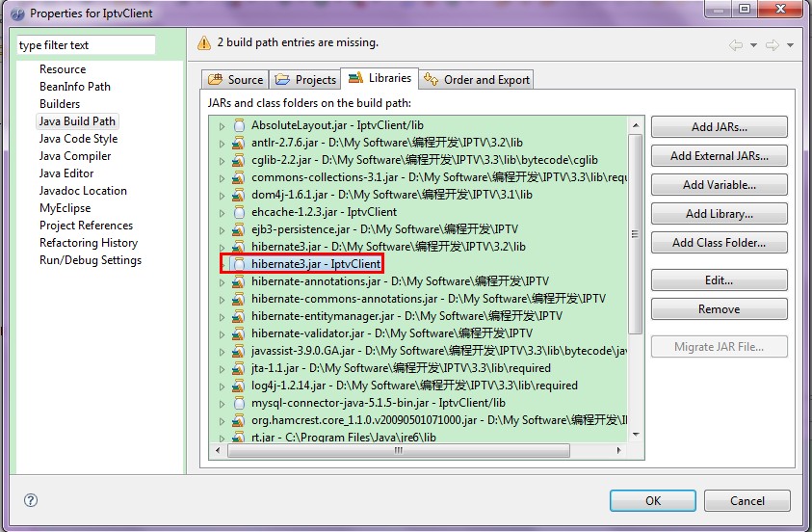The width and height of the screenshot is (812, 532).
Task: Select Java Editor in the sidebar
Action: [x=66, y=173]
